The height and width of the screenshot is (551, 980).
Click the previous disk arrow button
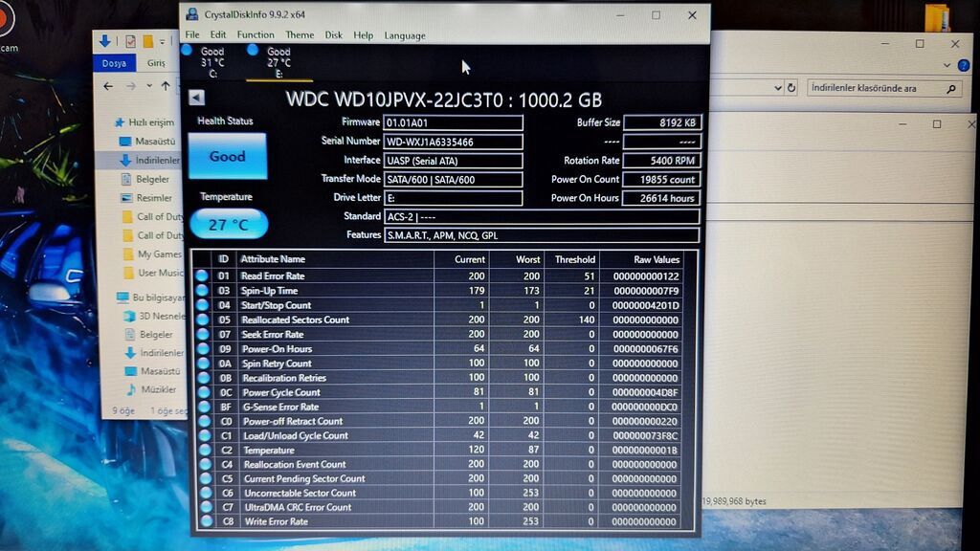coord(196,98)
